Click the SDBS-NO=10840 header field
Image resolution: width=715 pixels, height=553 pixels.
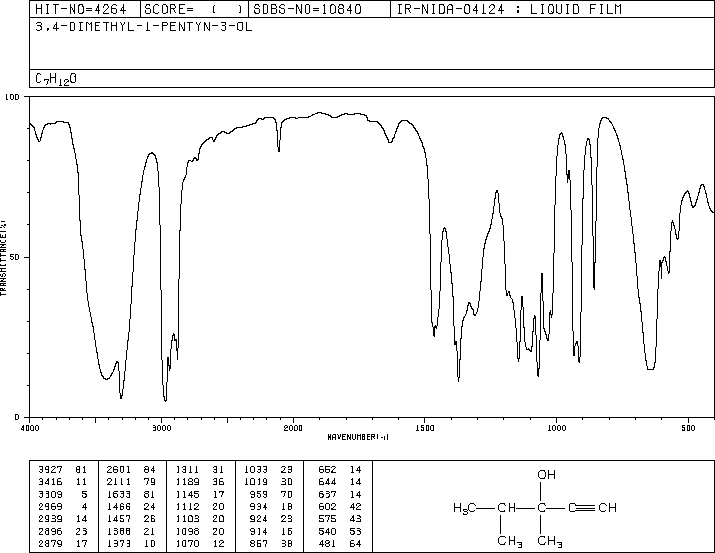click(319, 9)
